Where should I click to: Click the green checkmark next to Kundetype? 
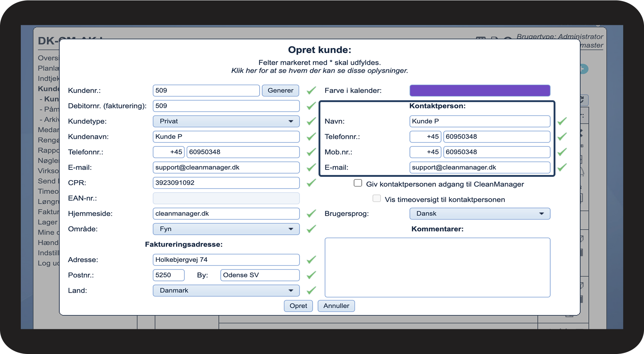click(311, 121)
